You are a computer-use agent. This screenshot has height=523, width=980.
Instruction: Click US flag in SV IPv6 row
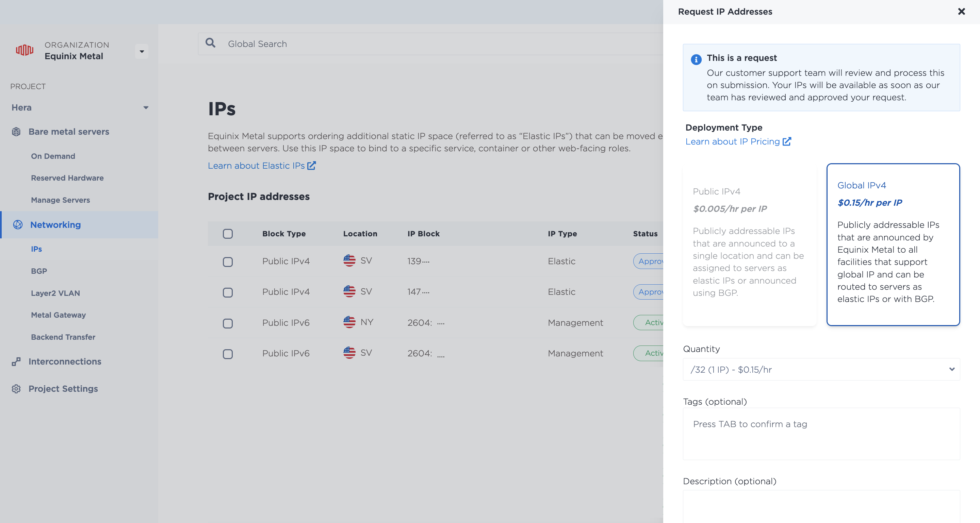point(349,353)
